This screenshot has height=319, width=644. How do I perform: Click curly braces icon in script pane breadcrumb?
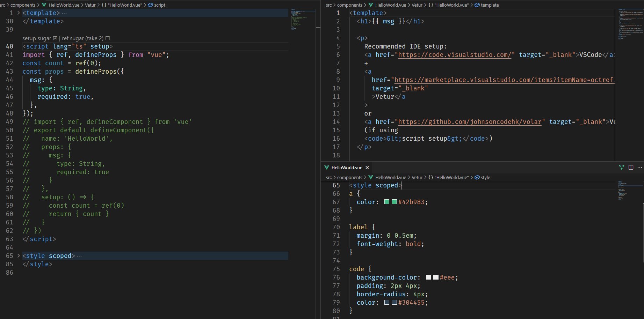click(104, 5)
